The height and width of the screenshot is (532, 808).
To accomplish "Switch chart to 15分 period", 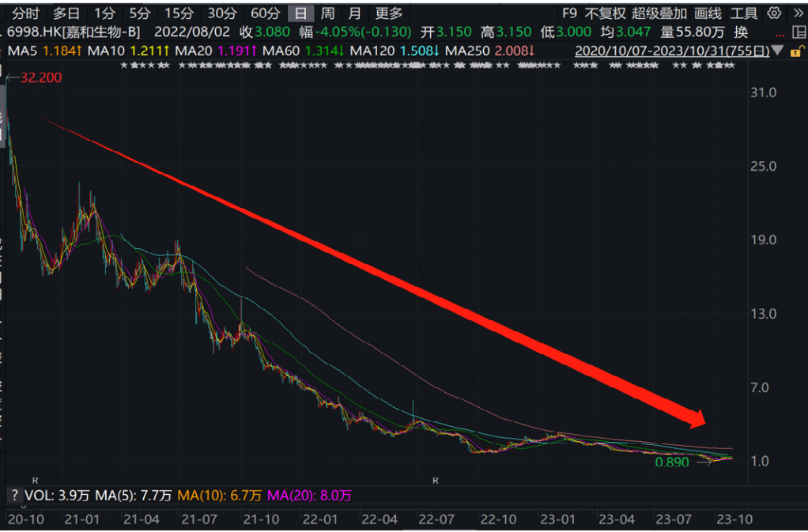I will pos(179,13).
